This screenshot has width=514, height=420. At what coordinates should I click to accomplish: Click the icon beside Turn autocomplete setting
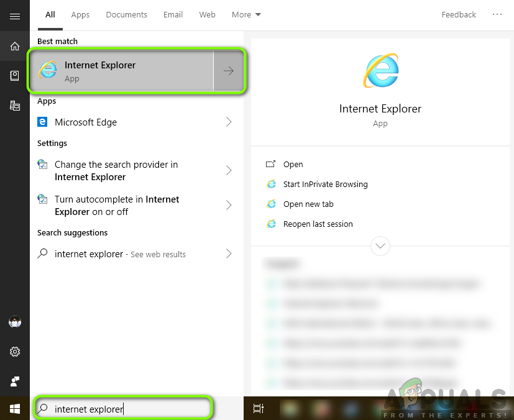pyautogui.click(x=42, y=199)
